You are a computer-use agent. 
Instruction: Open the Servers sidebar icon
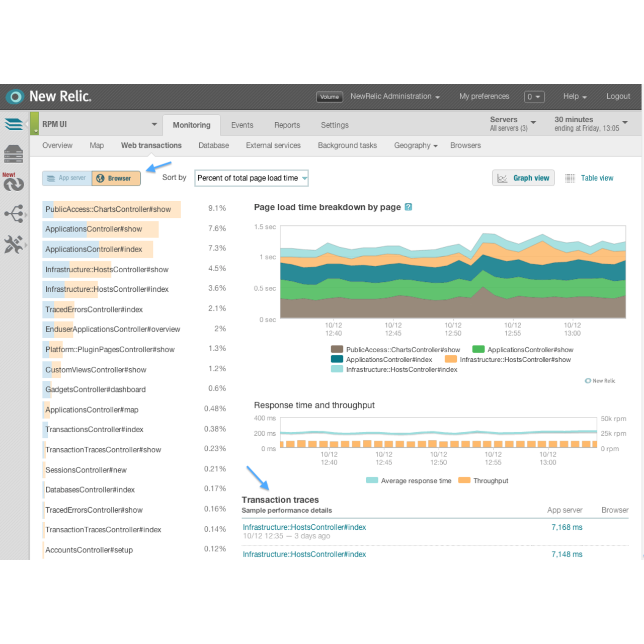[14, 154]
